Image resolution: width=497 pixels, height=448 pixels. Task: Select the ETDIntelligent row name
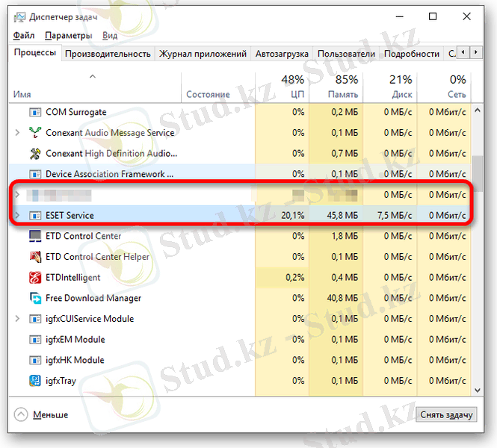point(73,278)
